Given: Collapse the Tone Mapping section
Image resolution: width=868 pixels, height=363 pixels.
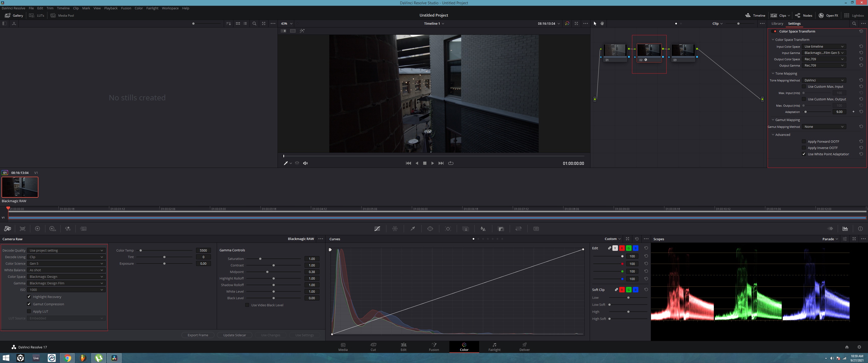Looking at the screenshot, I should (x=773, y=73).
